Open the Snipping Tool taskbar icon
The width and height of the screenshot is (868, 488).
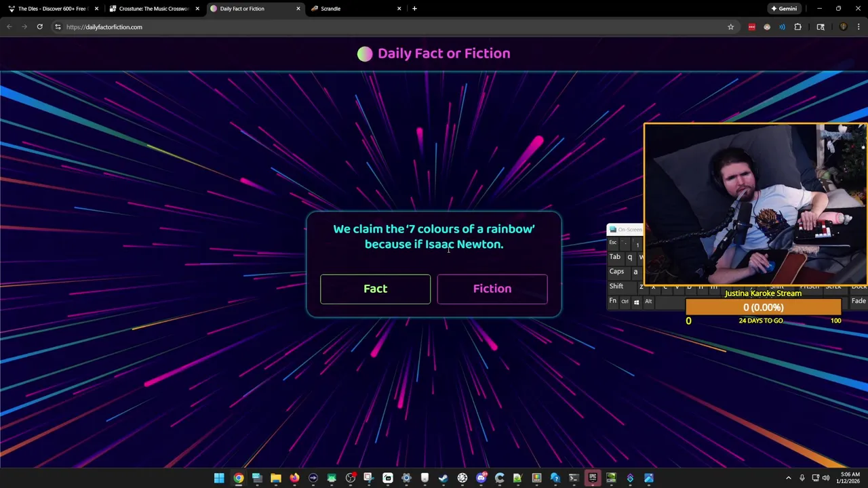[368, 479]
